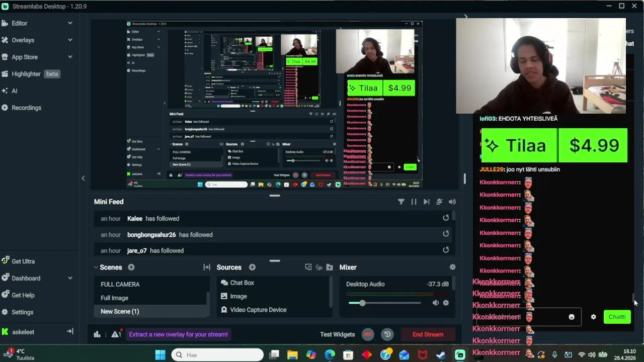Click the Tilaa $4.99 subscribe banner

click(554, 145)
